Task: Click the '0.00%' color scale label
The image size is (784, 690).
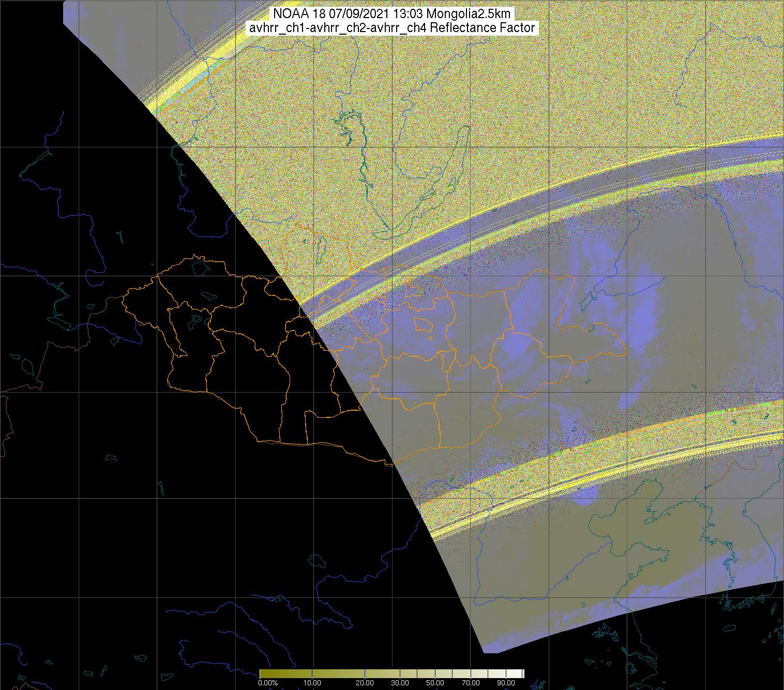Action: (x=268, y=683)
